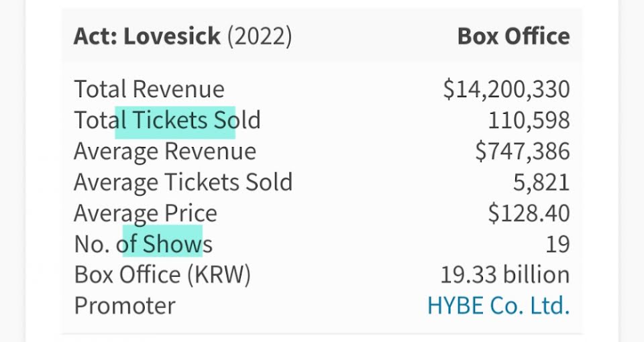Click the No. of Shows label

pyautogui.click(x=143, y=244)
